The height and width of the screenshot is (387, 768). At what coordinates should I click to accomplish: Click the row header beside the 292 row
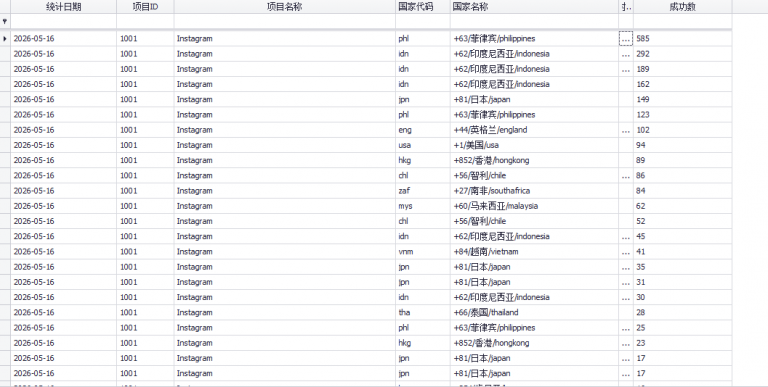5,54
